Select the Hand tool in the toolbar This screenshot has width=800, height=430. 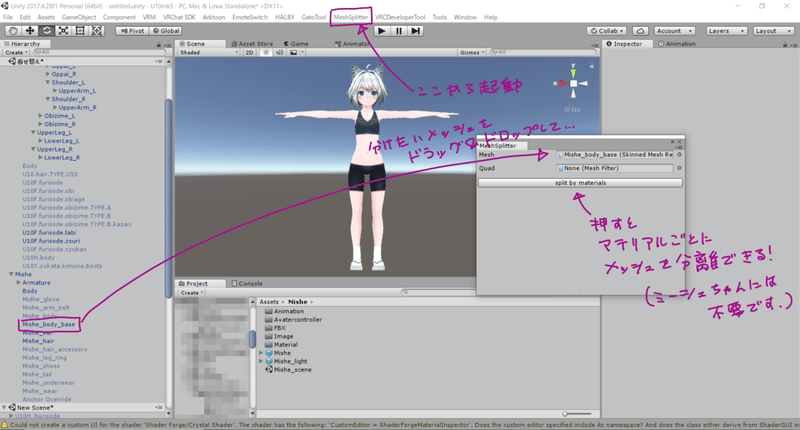13,31
